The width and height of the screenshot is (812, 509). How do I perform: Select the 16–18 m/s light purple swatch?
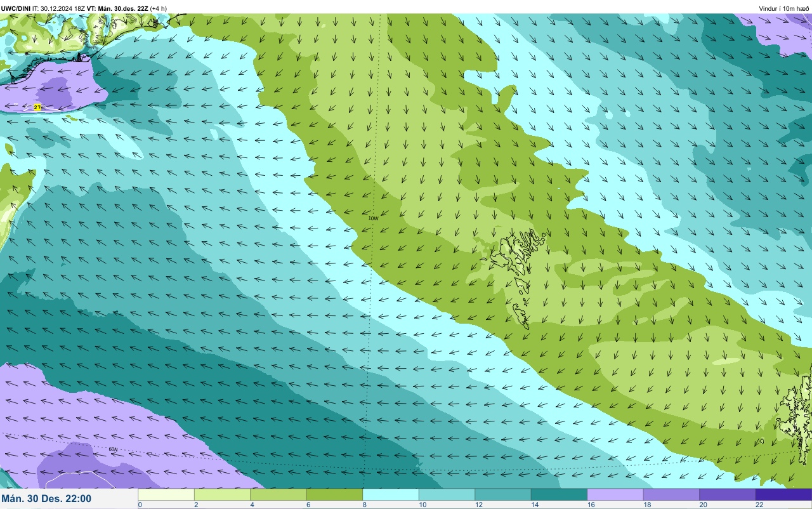tap(615, 494)
